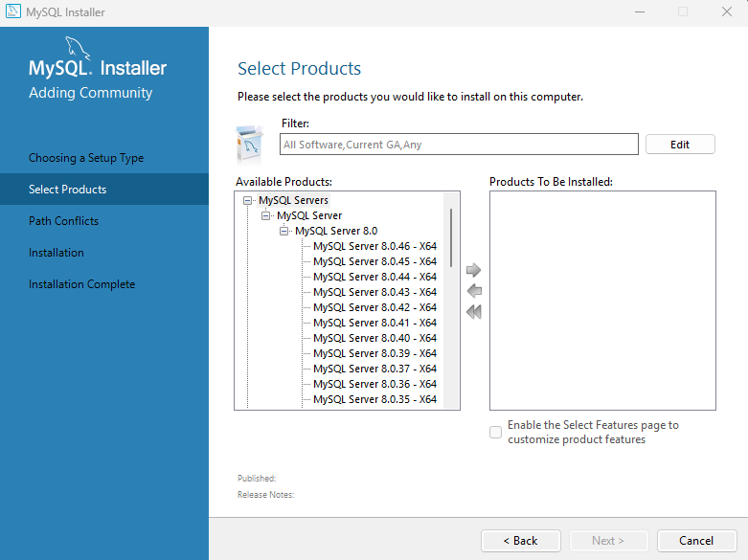748x560 pixels.
Task: Click the Back button
Action: 520,541
